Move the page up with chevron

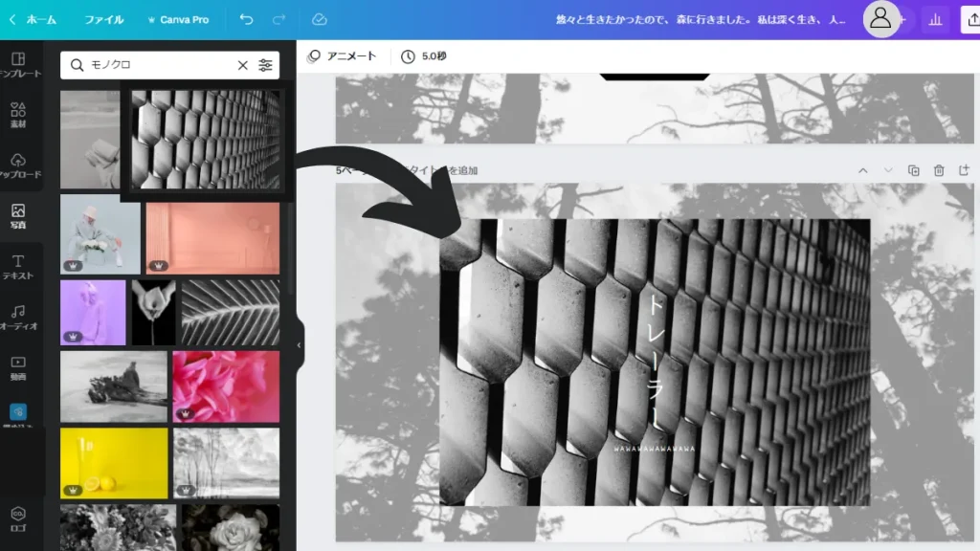click(x=863, y=170)
